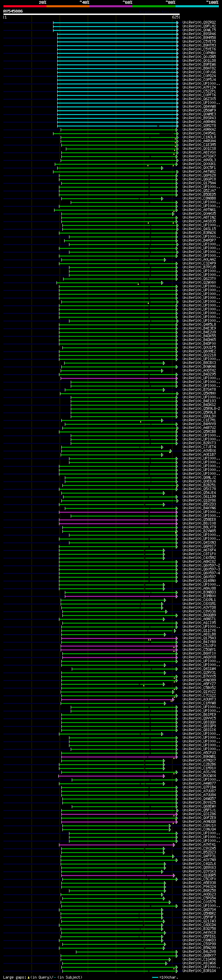Select hit label UniRef100_B2RXT3
This screenshot has width=222, height=980.
199,443
